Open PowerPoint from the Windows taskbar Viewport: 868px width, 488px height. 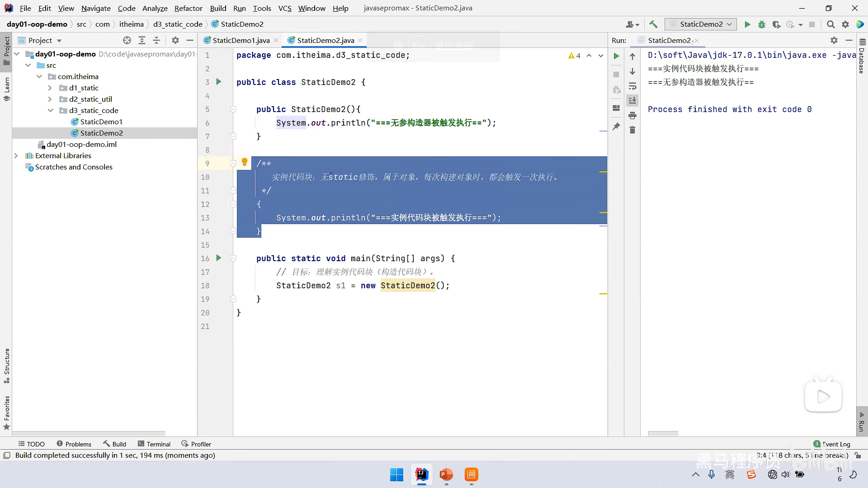446,474
